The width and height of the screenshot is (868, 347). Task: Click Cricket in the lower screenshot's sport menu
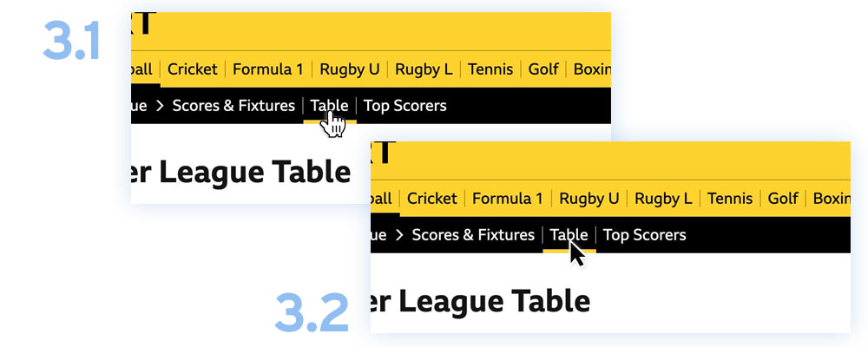point(431,199)
